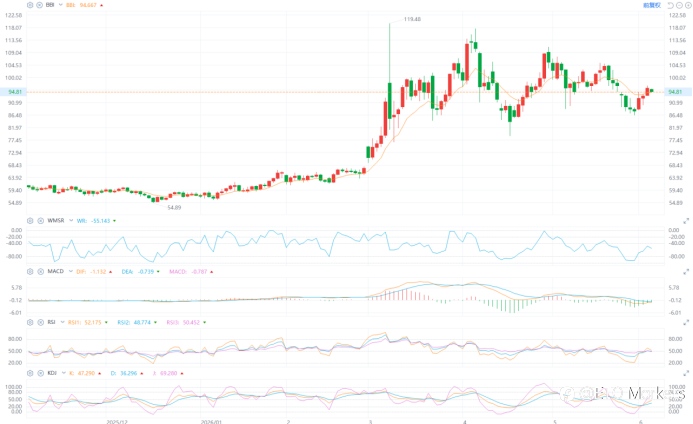
Task: Open WMSR indicator settings gear
Action: [x=30, y=220]
